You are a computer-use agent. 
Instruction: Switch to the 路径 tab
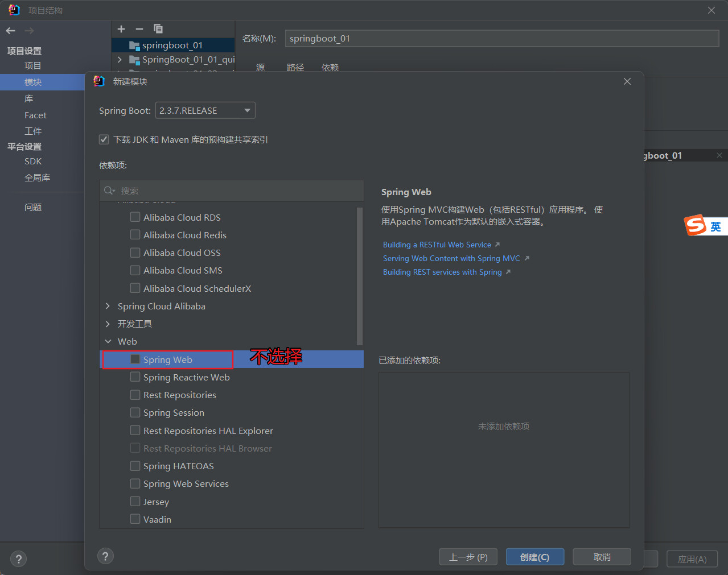[295, 67]
